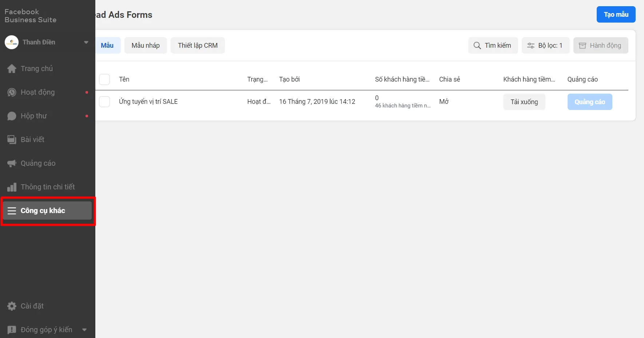Click the Tên column header
Screen dimensions: 644x338
tap(124, 79)
